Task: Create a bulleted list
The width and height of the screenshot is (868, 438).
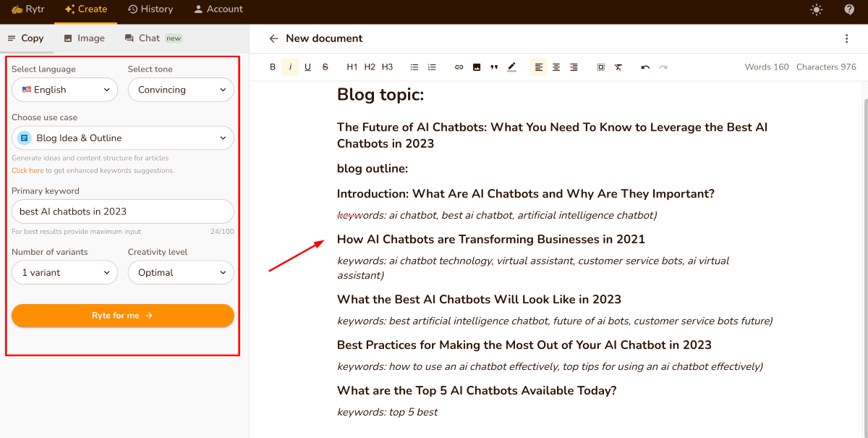Action: pos(414,67)
